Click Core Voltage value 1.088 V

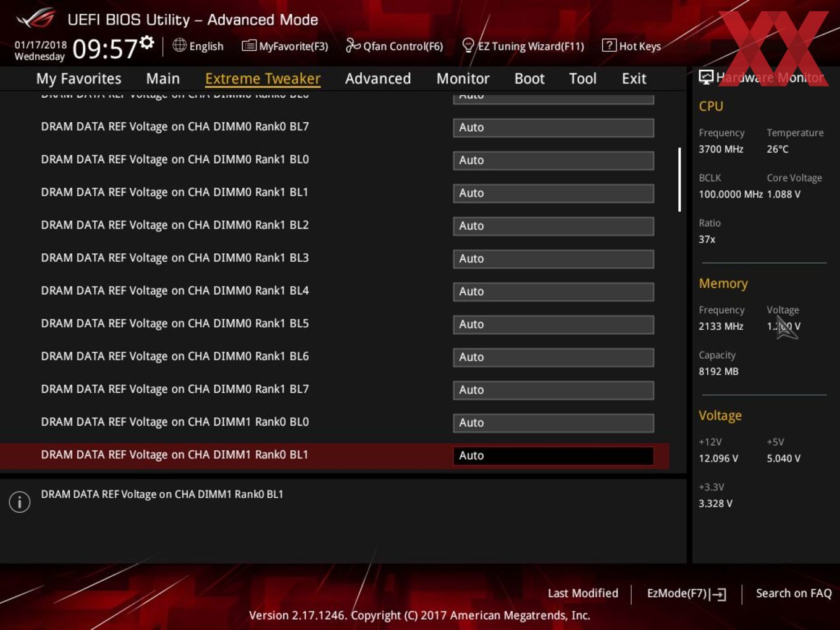pyautogui.click(x=784, y=194)
